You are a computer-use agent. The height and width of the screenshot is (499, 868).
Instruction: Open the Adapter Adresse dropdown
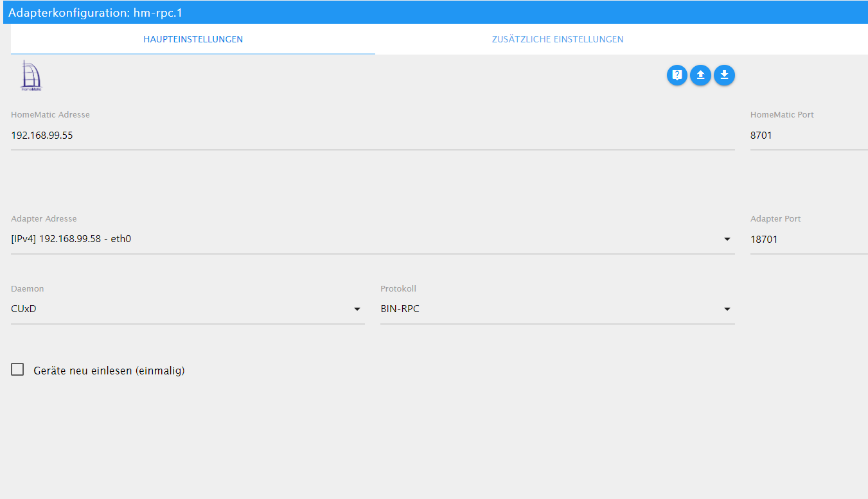373,240
